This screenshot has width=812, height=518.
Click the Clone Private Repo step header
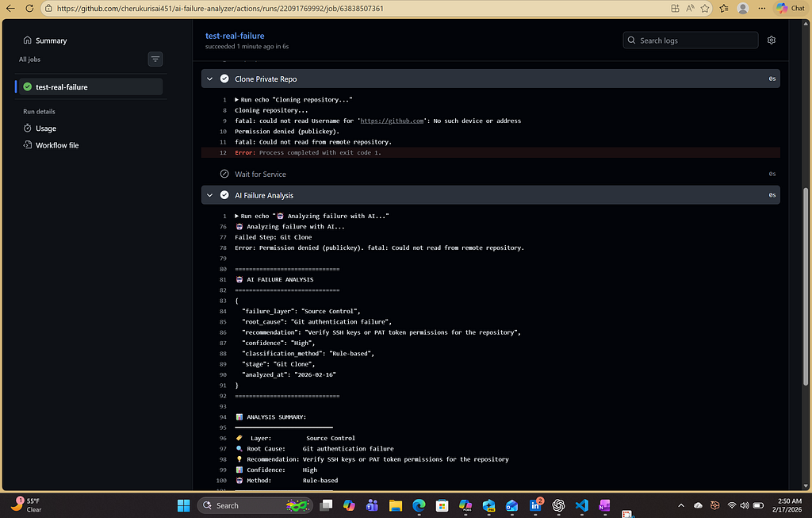pyautogui.click(x=490, y=79)
